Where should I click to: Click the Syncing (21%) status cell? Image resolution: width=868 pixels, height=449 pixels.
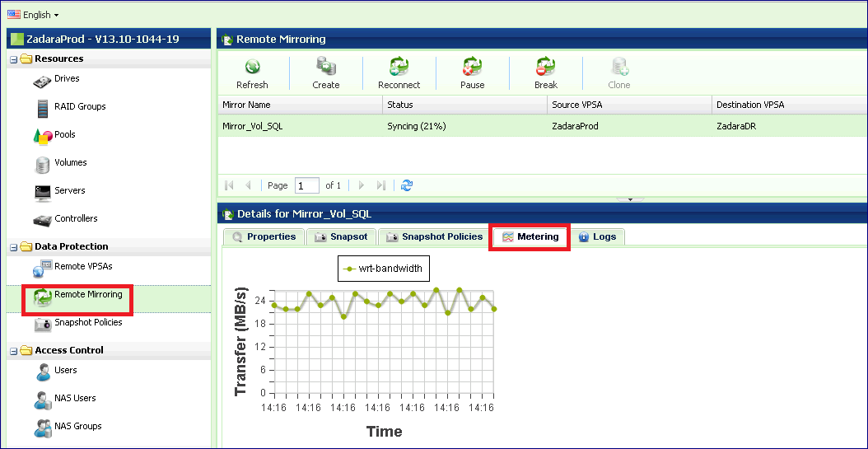[416, 126]
